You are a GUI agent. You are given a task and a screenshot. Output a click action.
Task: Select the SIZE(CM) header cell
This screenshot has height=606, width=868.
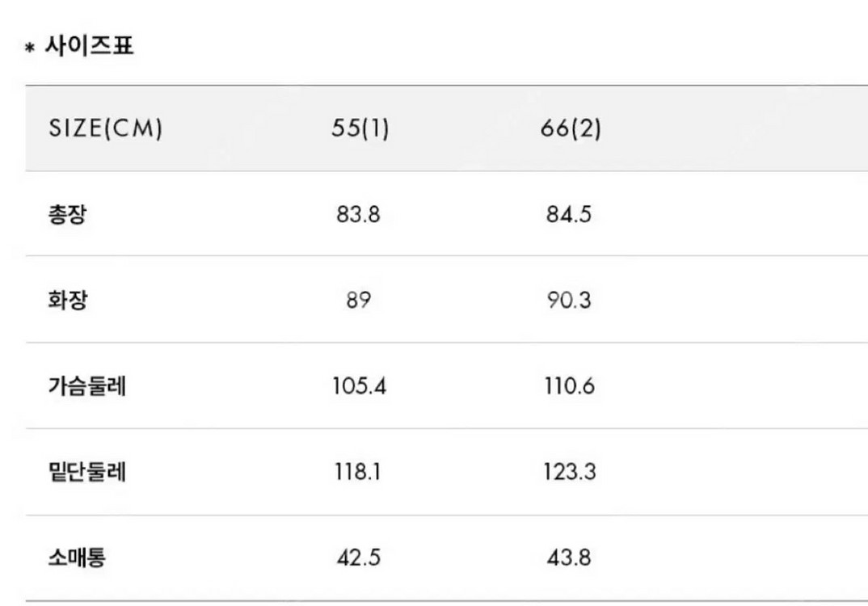pyautogui.click(x=106, y=128)
